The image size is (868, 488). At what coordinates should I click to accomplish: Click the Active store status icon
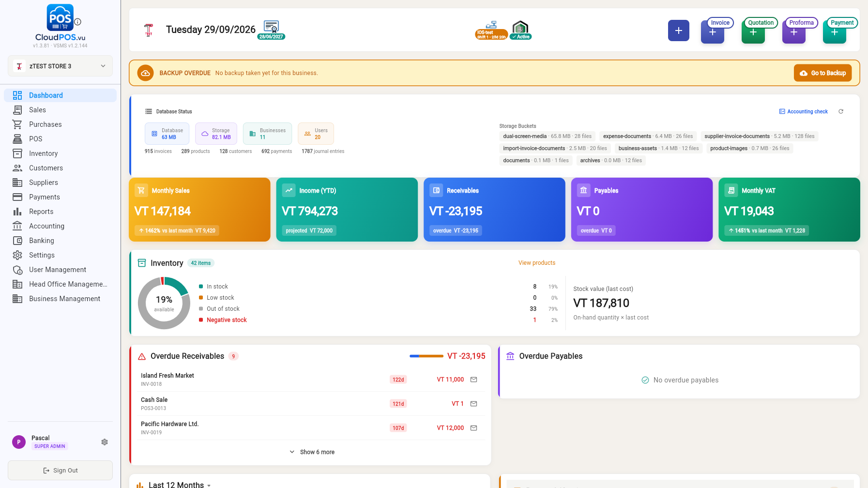[x=520, y=30]
